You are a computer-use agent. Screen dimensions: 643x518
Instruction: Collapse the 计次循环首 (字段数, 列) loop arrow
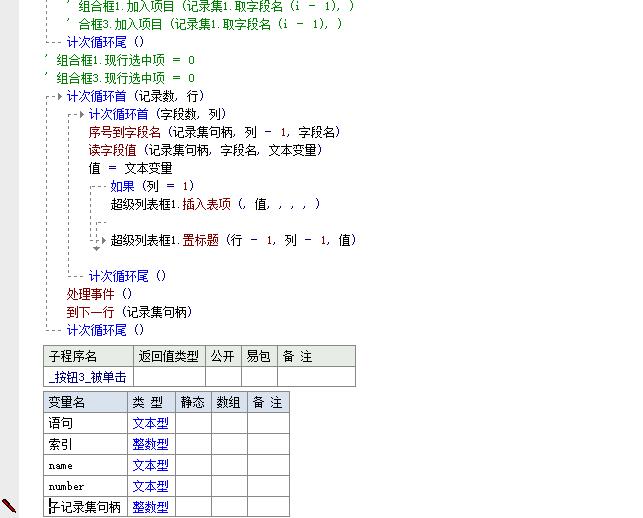point(82,114)
